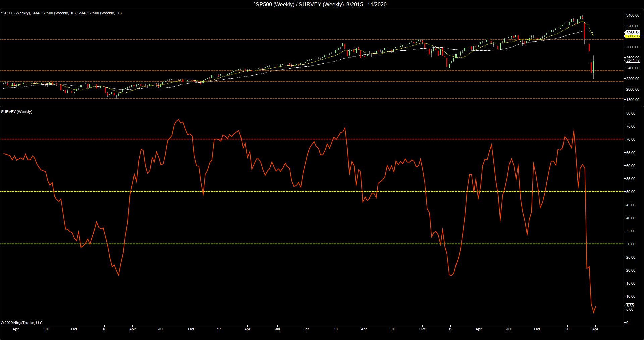The width and height of the screenshot is (644, 340).
Task: Click the 40.00 survey axis label
Action: (631, 218)
